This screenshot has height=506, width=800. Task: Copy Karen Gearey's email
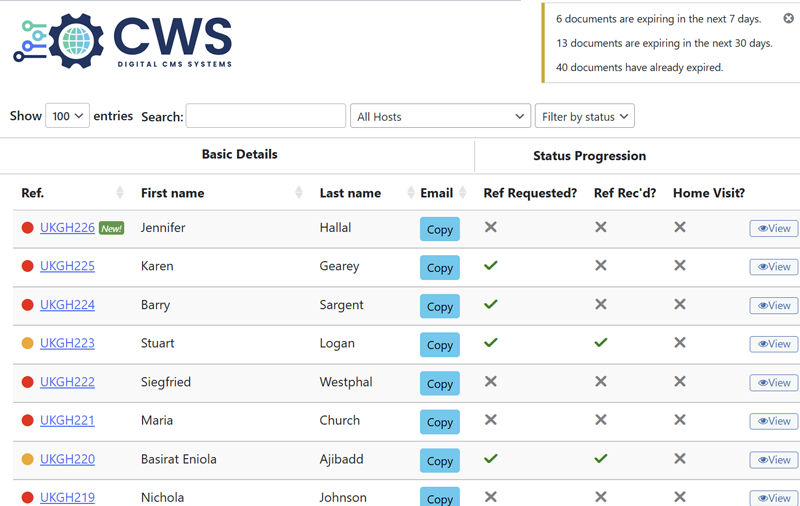[440, 267]
